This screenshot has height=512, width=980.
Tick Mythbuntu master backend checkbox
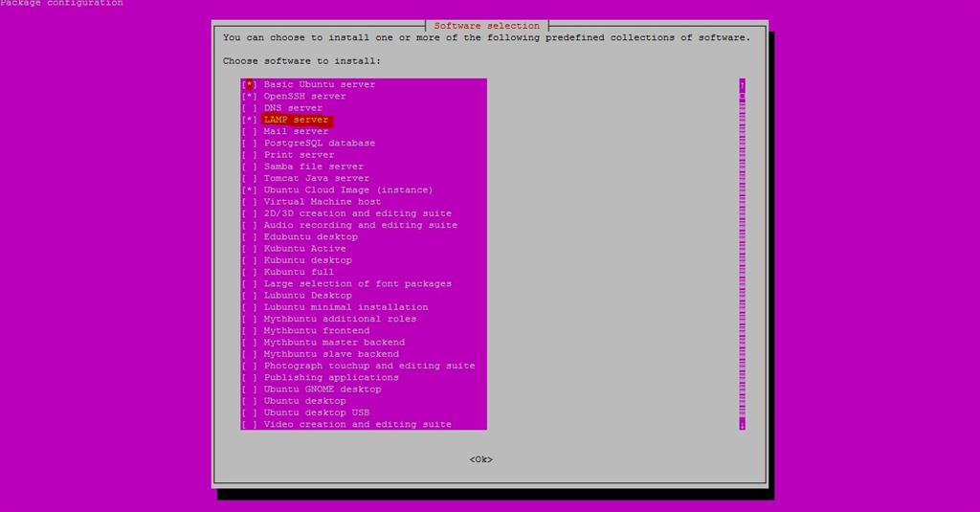pos(250,343)
